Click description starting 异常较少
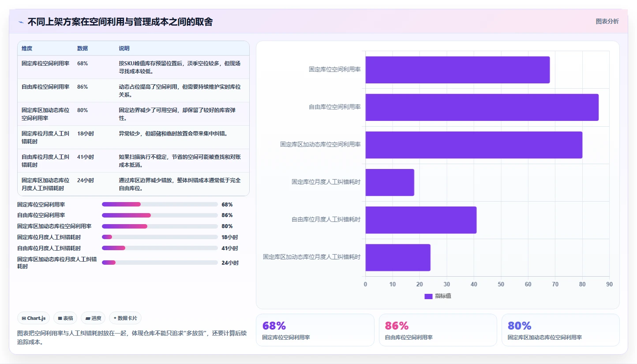 point(173,134)
